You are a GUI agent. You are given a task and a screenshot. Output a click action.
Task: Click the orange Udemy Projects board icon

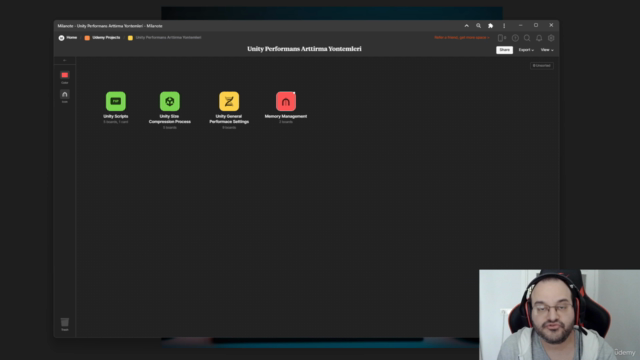pos(87,38)
